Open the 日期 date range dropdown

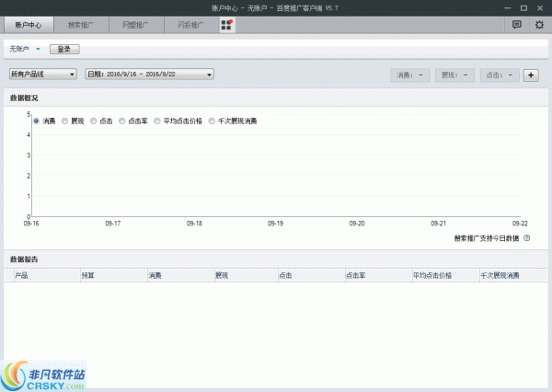click(x=149, y=74)
